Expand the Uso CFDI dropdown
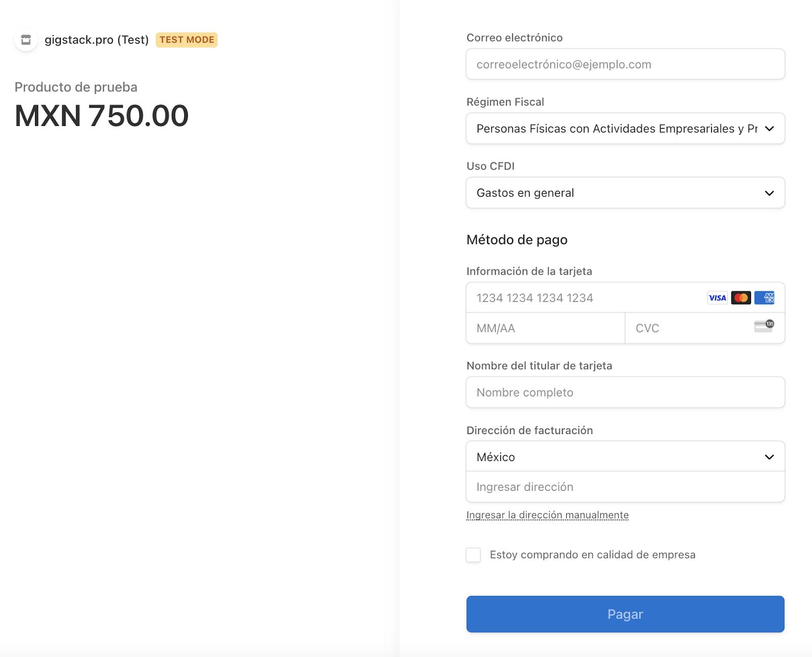Image resolution: width=812 pixels, height=657 pixels. point(625,193)
